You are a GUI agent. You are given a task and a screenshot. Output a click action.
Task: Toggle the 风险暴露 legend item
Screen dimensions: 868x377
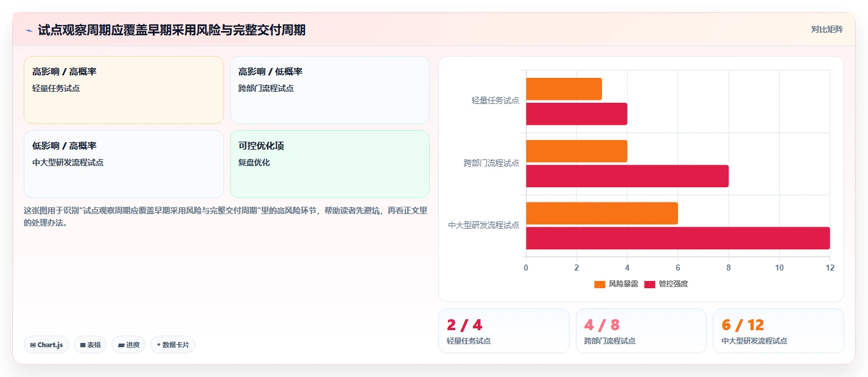click(x=616, y=284)
